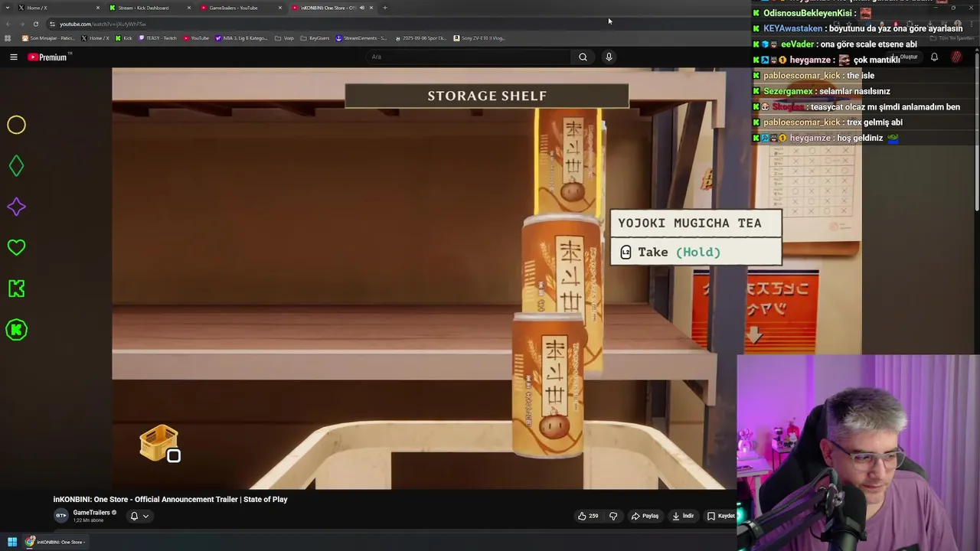Open the Vorp bookmark folder

click(284, 37)
